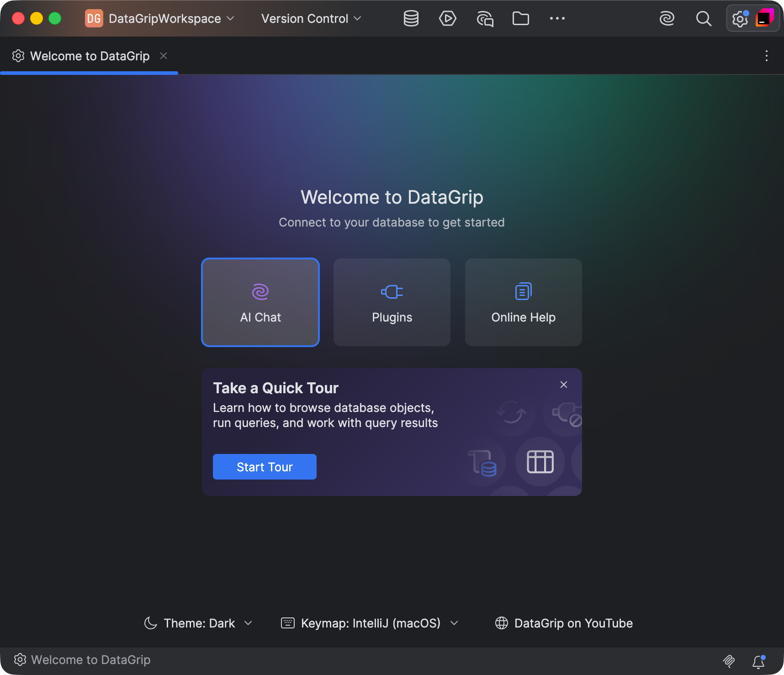Image resolution: width=784 pixels, height=675 pixels.
Task: Select the Welcome to DataGrip editor tab
Action: point(90,56)
